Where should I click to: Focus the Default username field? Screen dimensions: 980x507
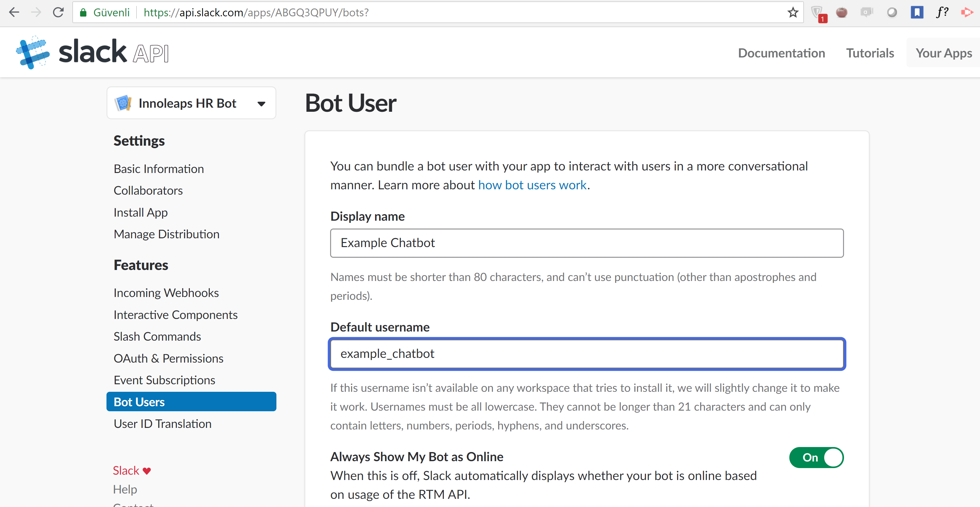[587, 354]
